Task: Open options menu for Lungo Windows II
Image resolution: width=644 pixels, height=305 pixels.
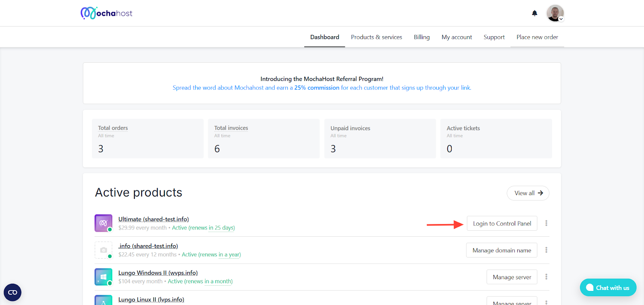Action: click(x=546, y=277)
